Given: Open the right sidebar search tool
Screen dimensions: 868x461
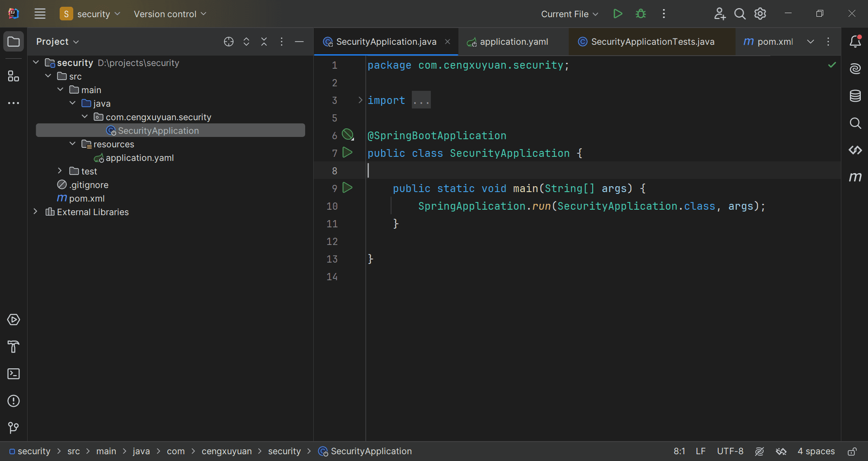Looking at the screenshot, I should pos(855,123).
